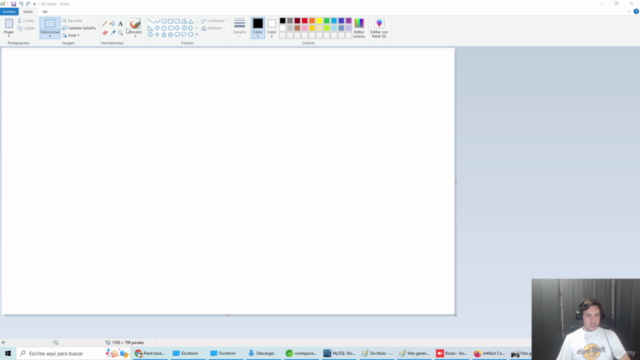Click the Recortar crop button
This screenshot has height=360, width=640.
[x=73, y=20]
